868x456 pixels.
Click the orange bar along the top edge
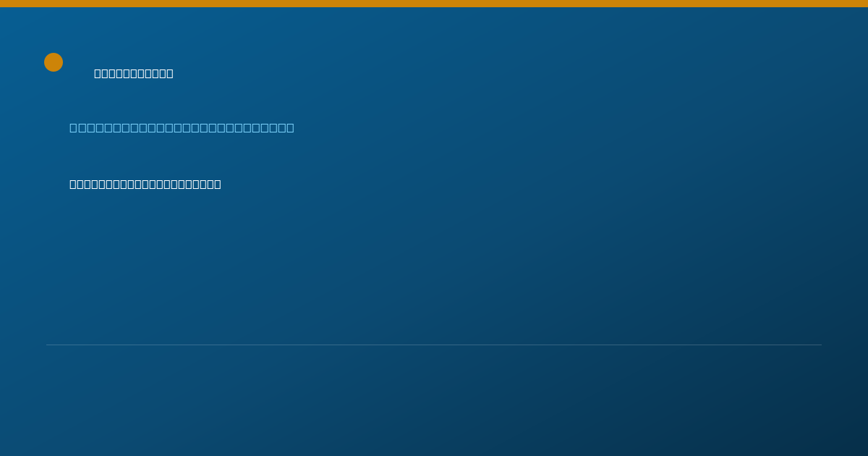(434, 4)
